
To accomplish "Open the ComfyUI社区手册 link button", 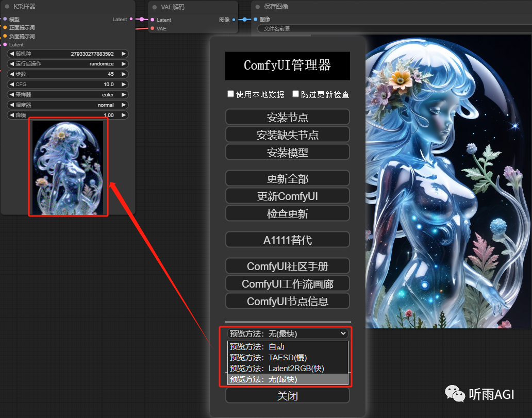I will (x=287, y=266).
